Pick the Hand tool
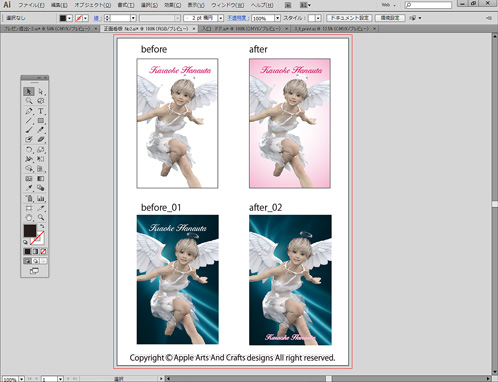Image resolution: width=498 pixels, height=382 pixels. point(29,217)
